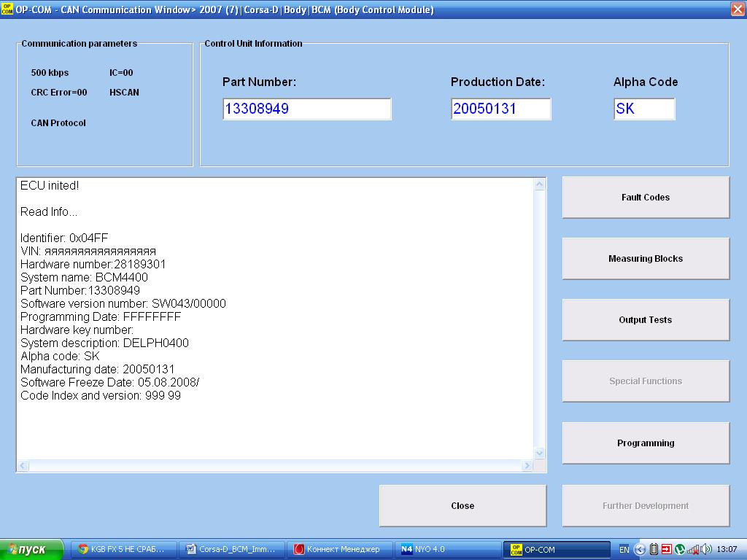
Task: Switch to Corsa-D_BCM_Imm document in taskbar
Action: click(232, 550)
